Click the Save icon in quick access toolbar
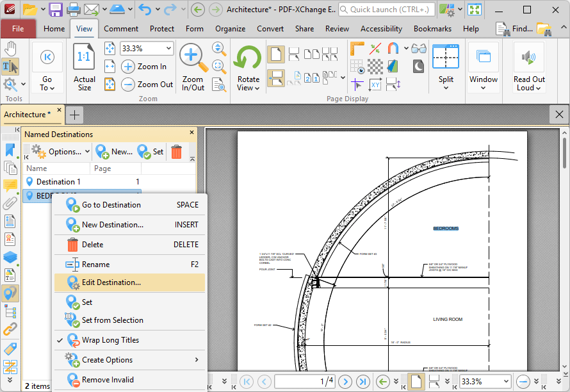The image size is (570, 392). 56,10
